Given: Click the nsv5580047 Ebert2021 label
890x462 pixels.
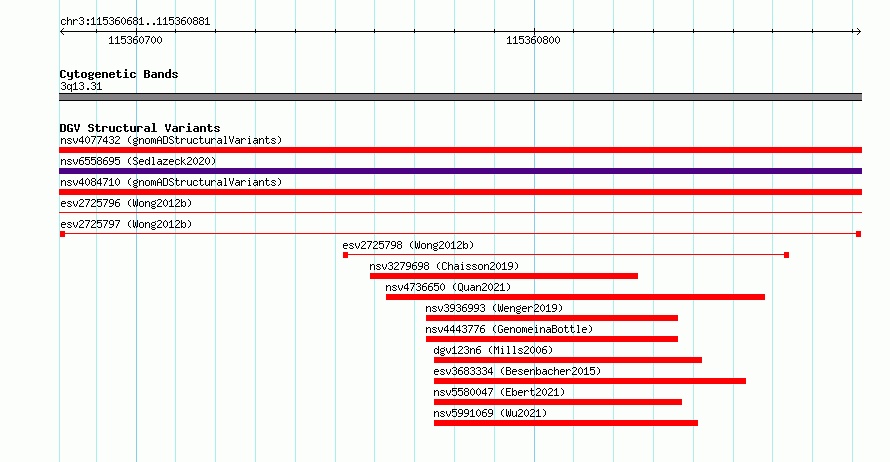Looking at the screenshot, I should [499, 392].
